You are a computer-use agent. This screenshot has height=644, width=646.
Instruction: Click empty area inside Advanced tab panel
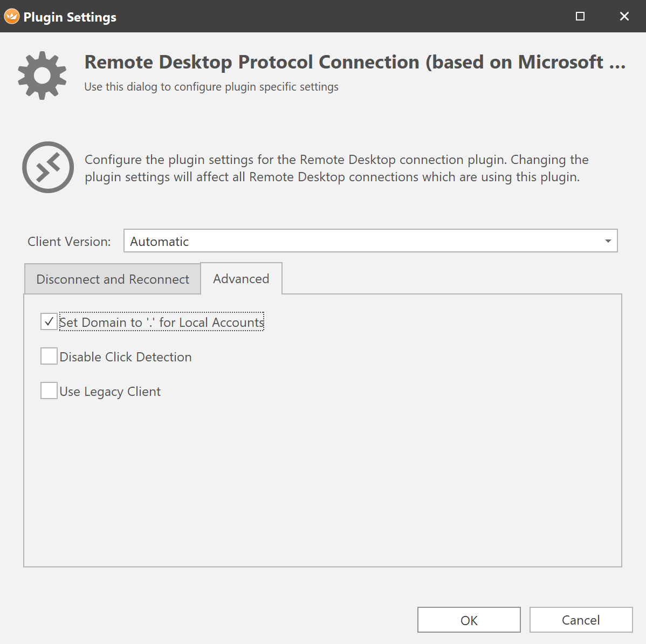click(324, 475)
